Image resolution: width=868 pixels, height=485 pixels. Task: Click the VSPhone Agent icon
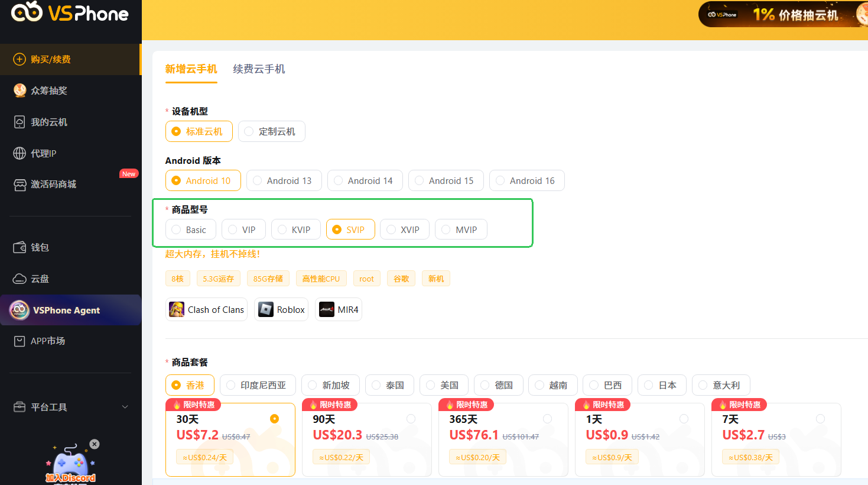(19, 310)
